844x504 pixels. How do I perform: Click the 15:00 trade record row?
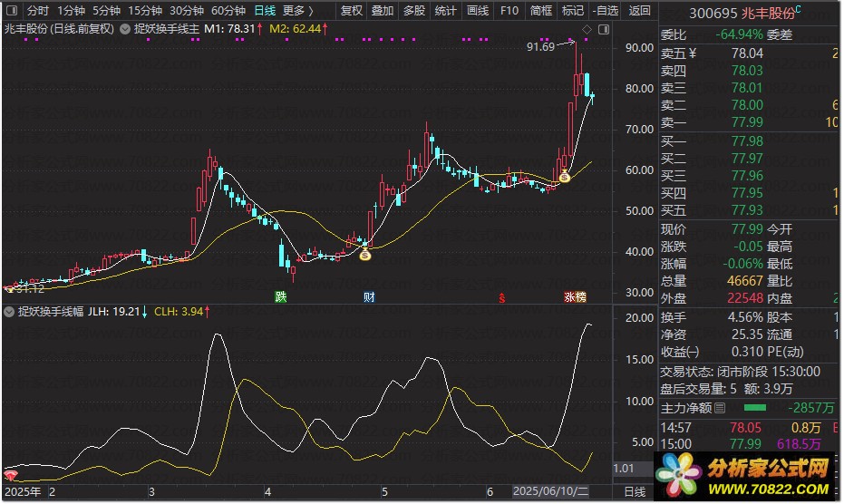(x=748, y=444)
